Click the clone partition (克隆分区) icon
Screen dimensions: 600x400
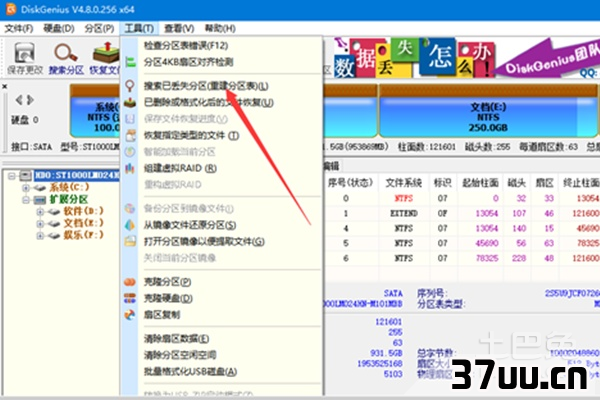[x=130, y=282]
